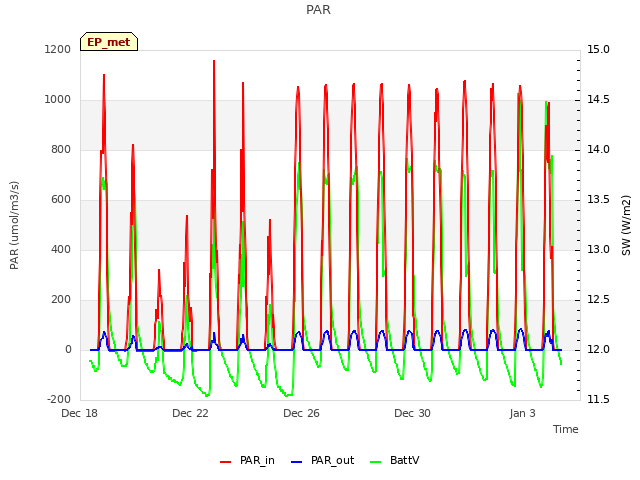Click the 13.0 right axis tick label
This screenshot has height=480, width=640.
(598, 249)
